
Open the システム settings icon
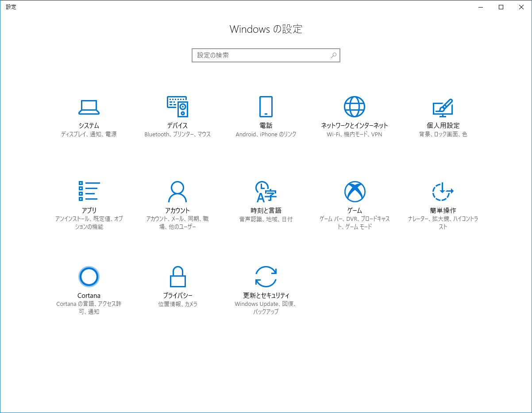pos(89,107)
